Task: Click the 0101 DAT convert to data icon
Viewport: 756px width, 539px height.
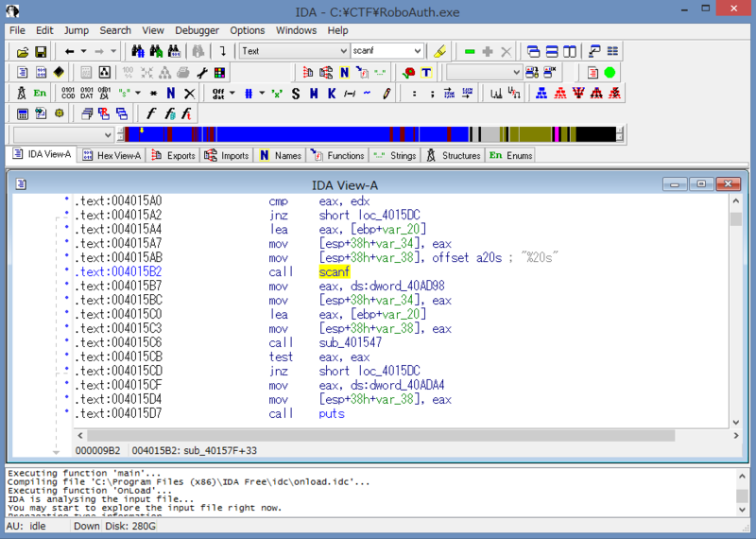Action: coord(87,93)
